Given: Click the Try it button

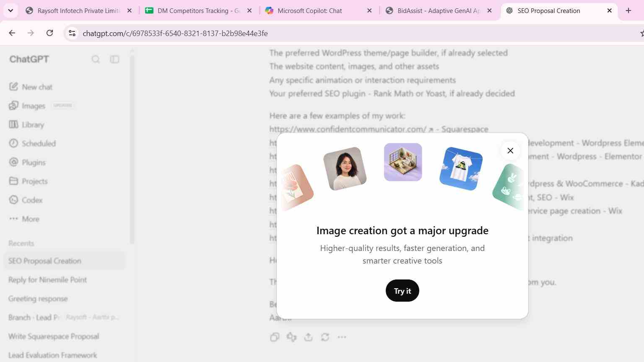Looking at the screenshot, I should pyautogui.click(x=402, y=291).
